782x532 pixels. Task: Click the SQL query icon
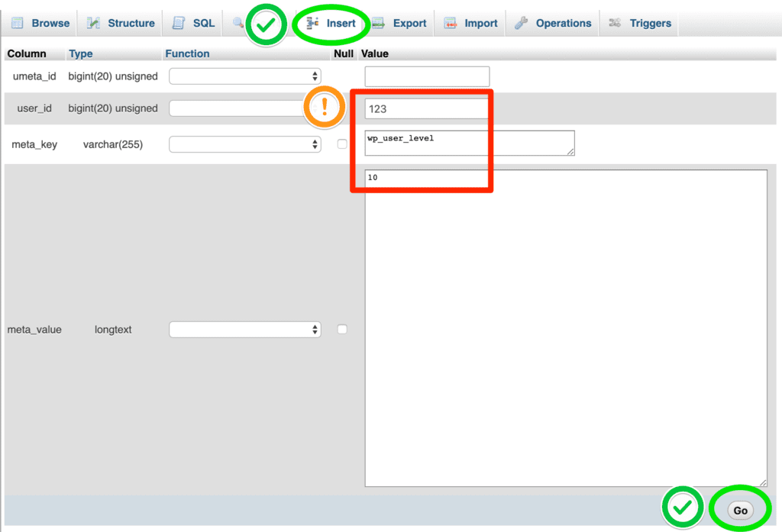pyautogui.click(x=179, y=23)
